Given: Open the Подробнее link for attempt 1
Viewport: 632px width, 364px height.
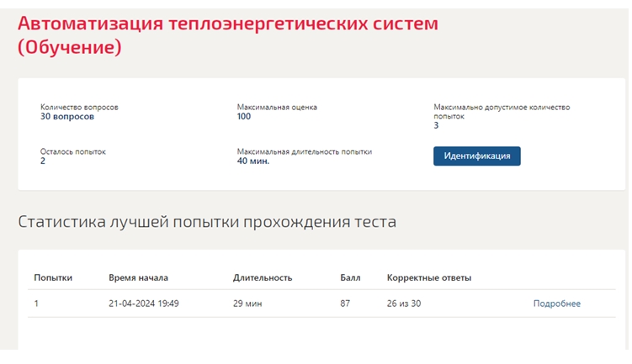Looking at the screenshot, I should [x=556, y=303].
